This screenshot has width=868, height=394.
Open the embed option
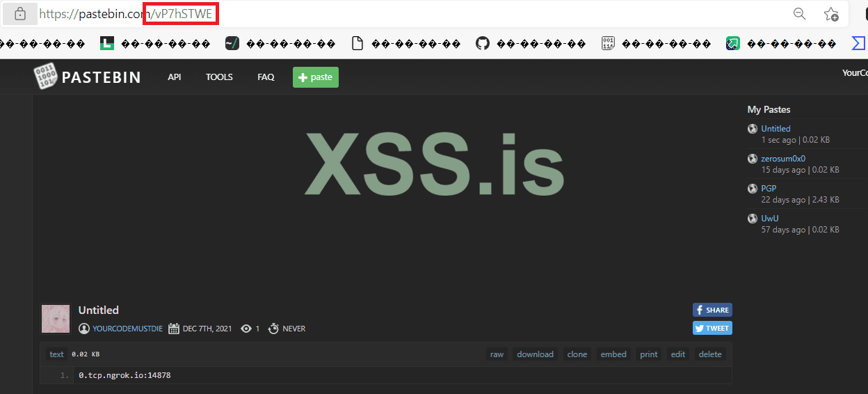613,354
